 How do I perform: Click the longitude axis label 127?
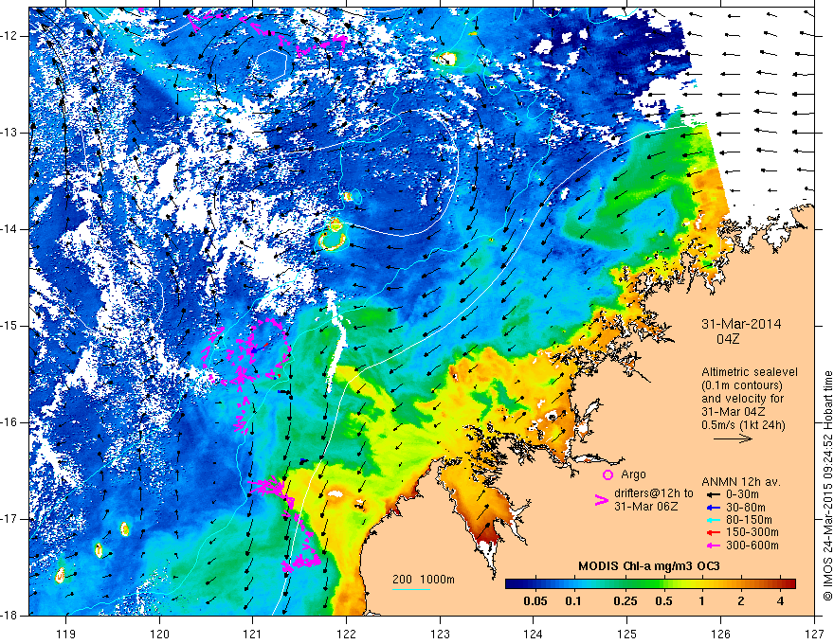click(814, 634)
